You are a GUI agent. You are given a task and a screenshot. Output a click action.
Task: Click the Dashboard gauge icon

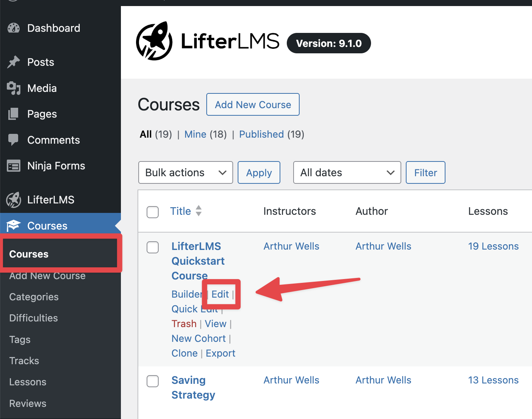14,28
